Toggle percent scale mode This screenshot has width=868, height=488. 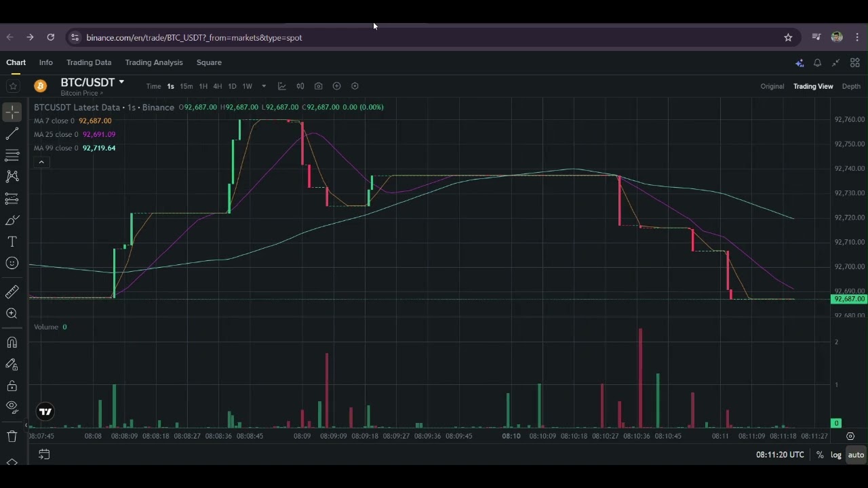click(820, 455)
